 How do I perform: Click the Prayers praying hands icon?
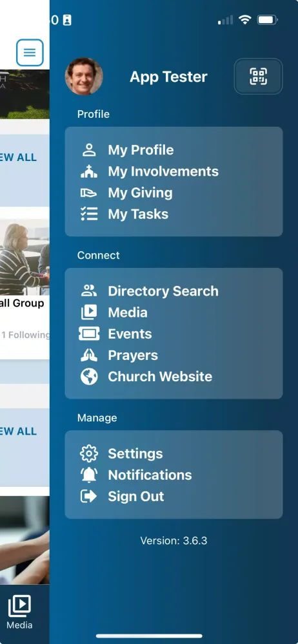pos(89,355)
